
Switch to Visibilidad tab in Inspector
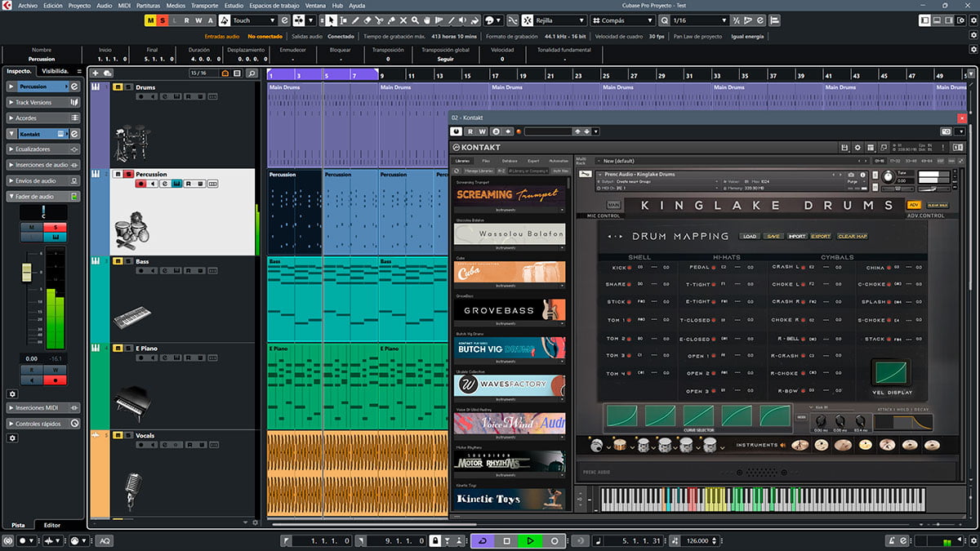(56, 71)
